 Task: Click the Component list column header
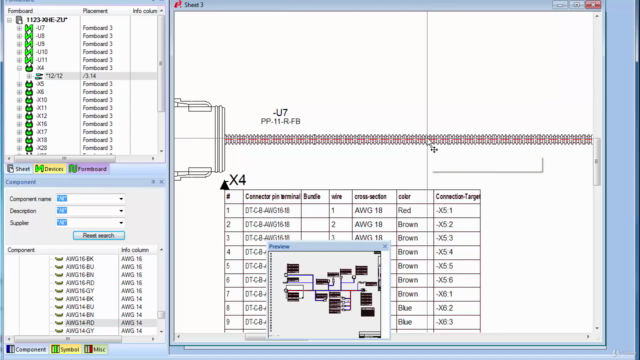click(x=62, y=250)
